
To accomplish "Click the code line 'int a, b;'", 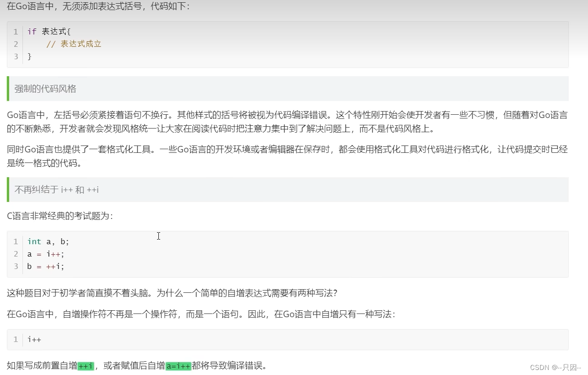I will coord(48,241).
